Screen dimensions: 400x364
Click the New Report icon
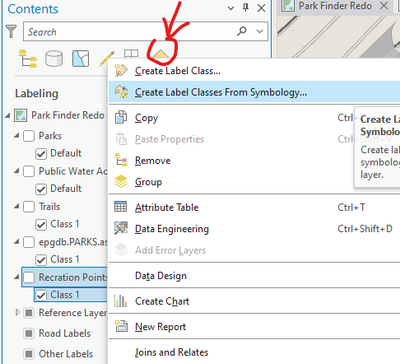pyautogui.click(x=121, y=326)
